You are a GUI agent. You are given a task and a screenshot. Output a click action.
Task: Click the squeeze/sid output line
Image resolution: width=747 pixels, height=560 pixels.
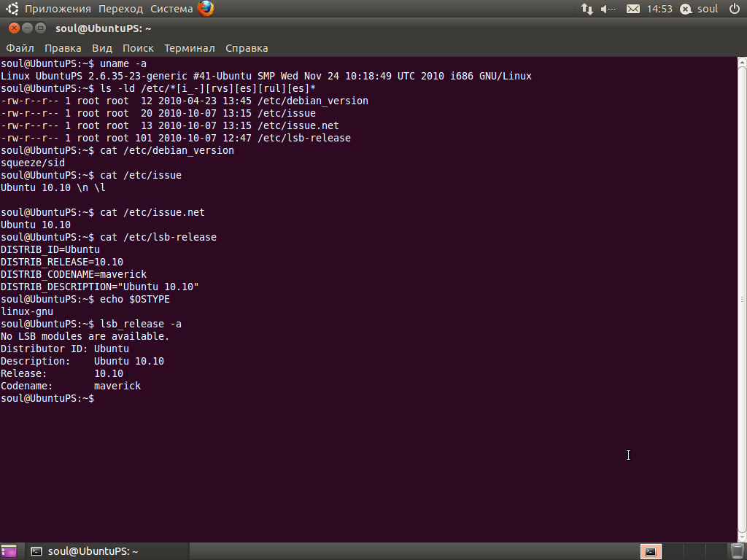33,163
